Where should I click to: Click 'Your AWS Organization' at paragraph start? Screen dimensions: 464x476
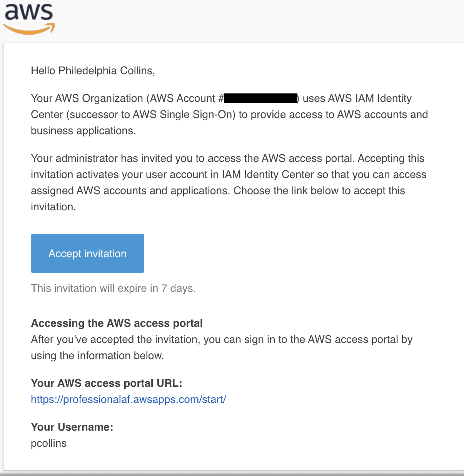(x=87, y=98)
